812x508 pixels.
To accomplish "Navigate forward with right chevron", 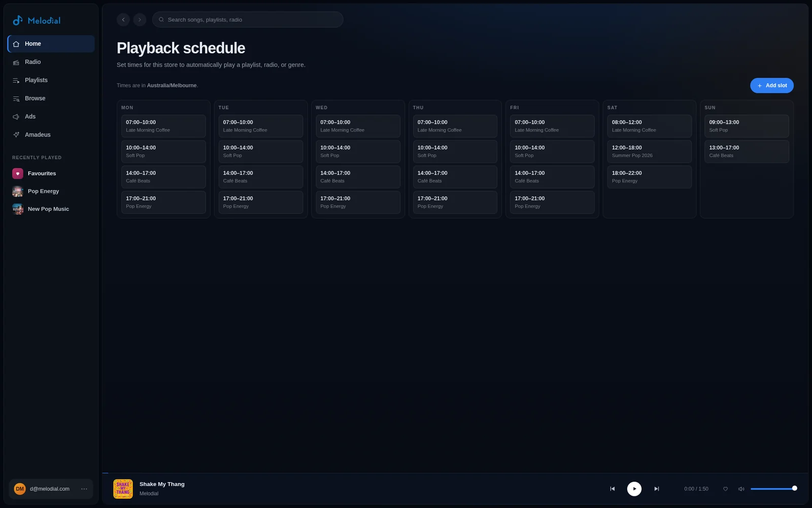I will click(140, 20).
